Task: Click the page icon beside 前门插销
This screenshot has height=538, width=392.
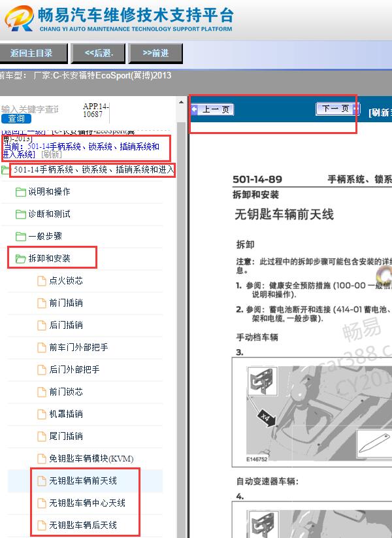Action: click(42, 303)
